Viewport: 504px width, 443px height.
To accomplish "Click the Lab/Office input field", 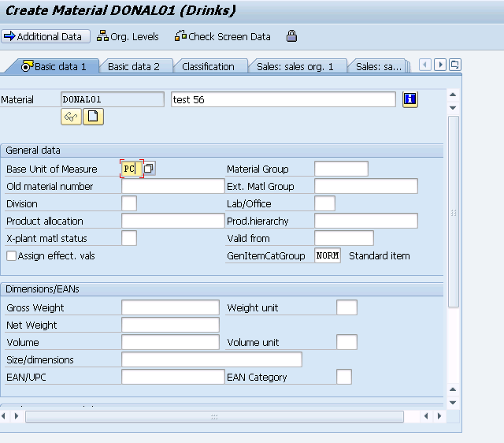I will coord(324,203).
